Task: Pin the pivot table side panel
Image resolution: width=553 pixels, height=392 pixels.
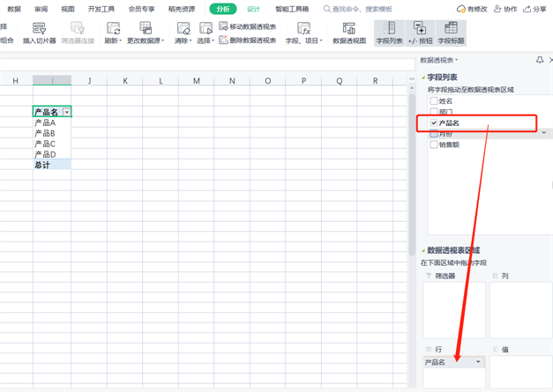Action: coord(539,61)
